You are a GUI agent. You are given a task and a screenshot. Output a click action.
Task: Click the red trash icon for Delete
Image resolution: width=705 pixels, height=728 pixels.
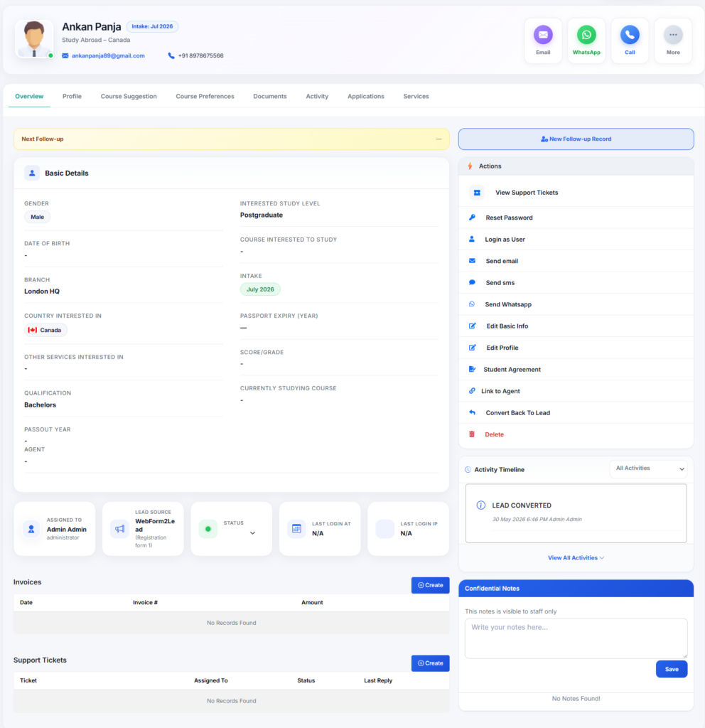point(472,434)
